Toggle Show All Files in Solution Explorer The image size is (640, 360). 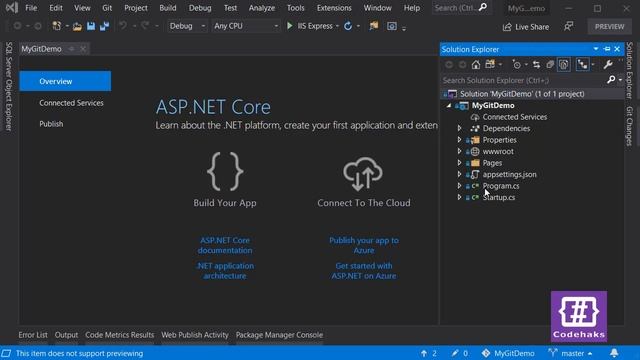tap(564, 64)
